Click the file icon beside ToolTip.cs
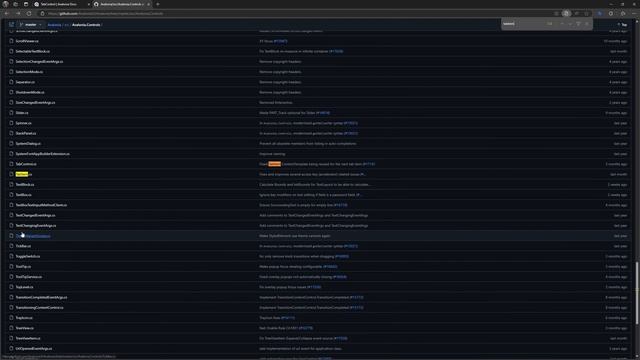640x360 pixels. tap(11, 267)
